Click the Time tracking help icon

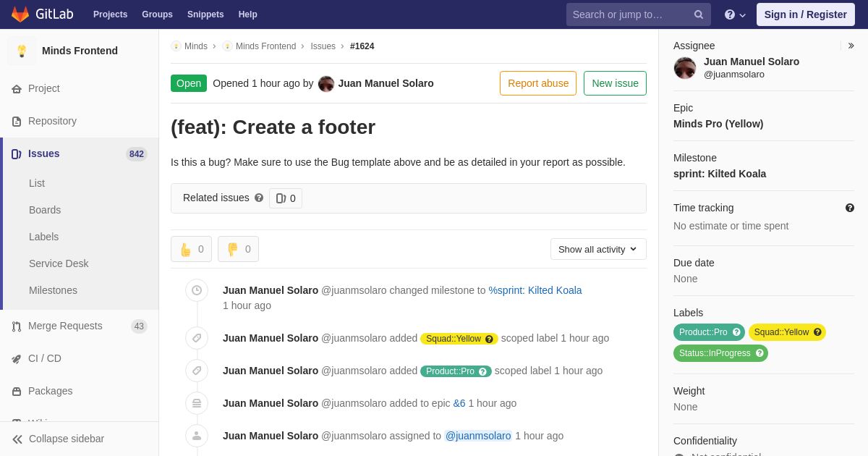coord(850,208)
